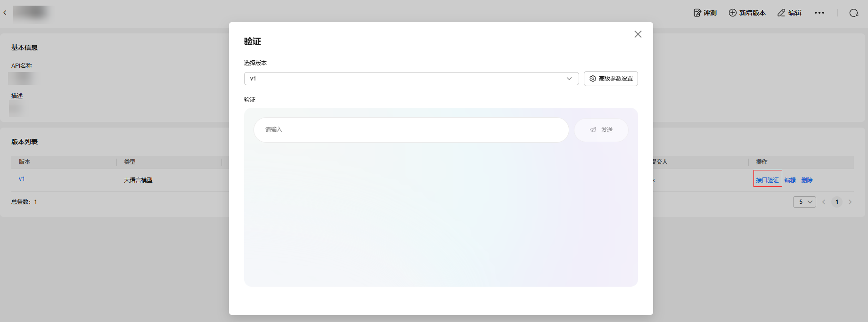Open the three-dot more options menu
The width and height of the screenshot is (868, 322).
tap(819, 13)
